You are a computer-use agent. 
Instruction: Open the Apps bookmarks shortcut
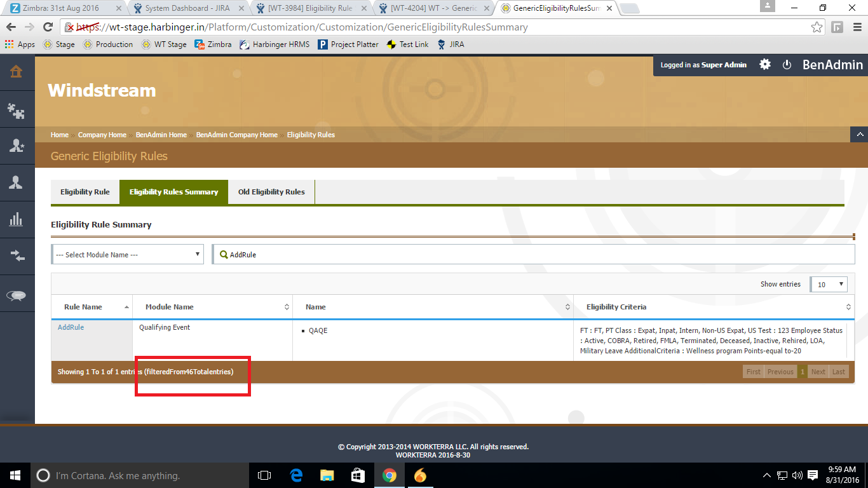[x=20, y=44]
